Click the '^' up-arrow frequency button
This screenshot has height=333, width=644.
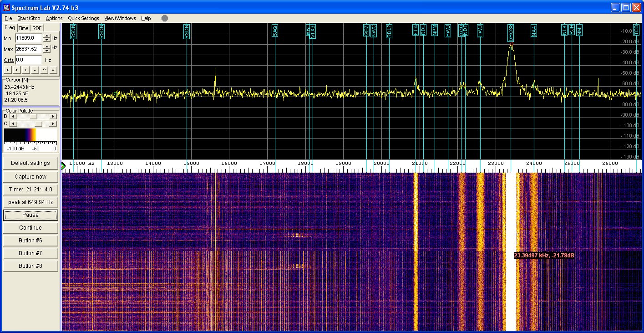(44, 70)
